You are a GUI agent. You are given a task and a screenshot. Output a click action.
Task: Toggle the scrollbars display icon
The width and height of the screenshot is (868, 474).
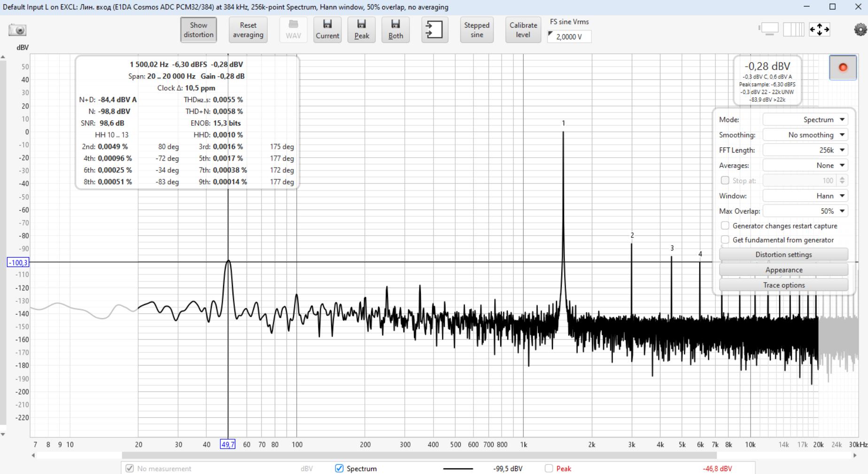coord(769,29)
